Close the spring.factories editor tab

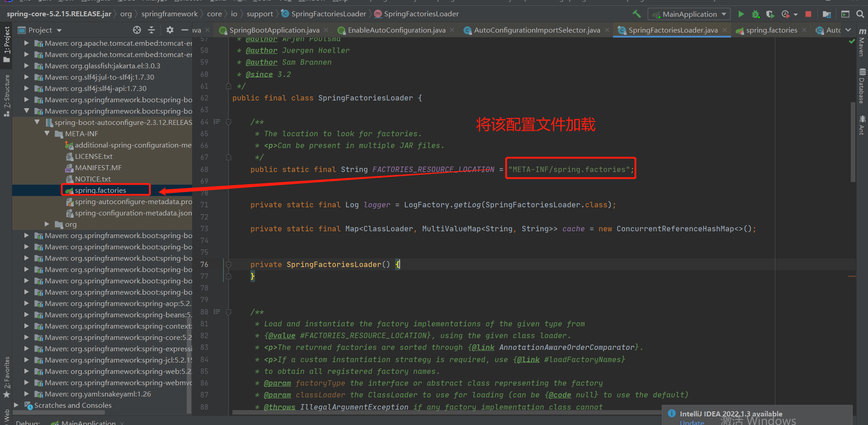[804, 30]
